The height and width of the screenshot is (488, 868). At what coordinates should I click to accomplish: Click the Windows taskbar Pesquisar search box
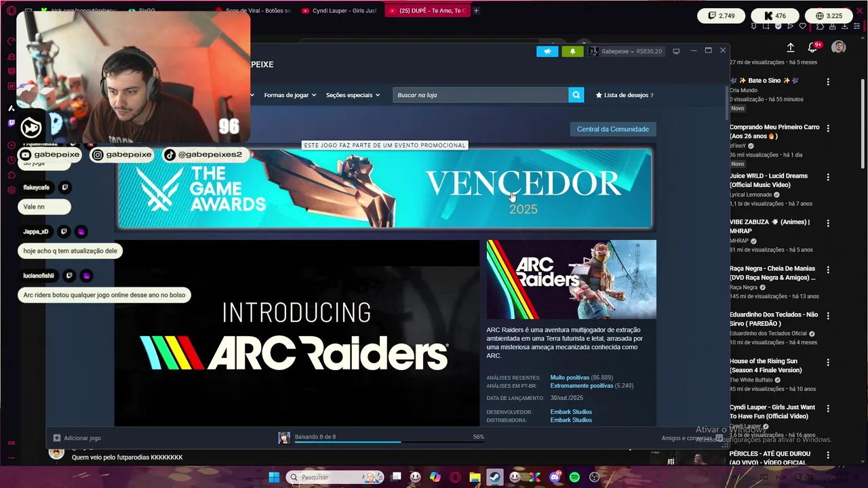pyautogui.click(x=335, y=477)
